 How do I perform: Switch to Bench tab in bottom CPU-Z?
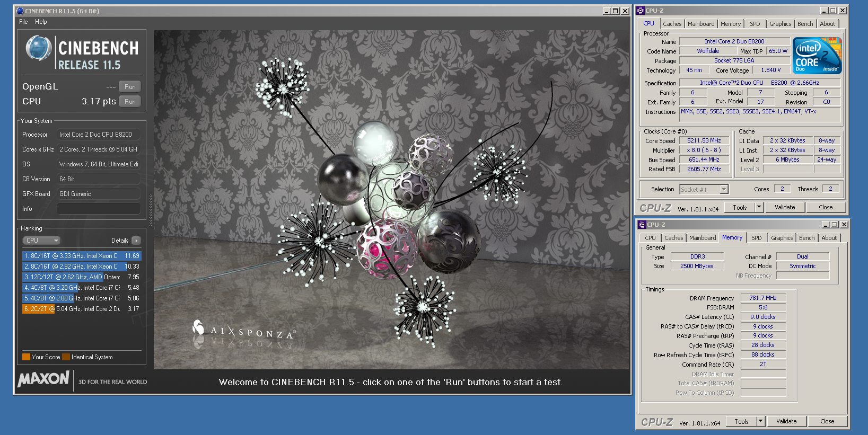click(x=807, y=238)
